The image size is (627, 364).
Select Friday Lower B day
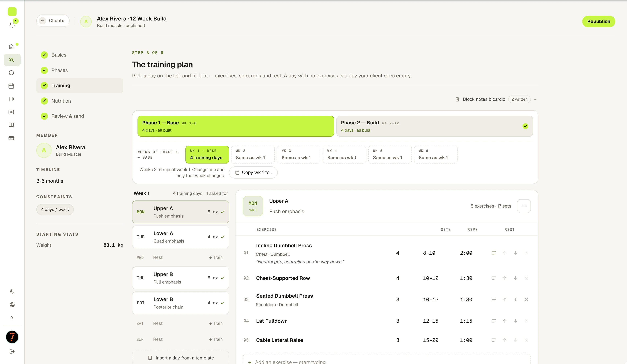[180, 303]
